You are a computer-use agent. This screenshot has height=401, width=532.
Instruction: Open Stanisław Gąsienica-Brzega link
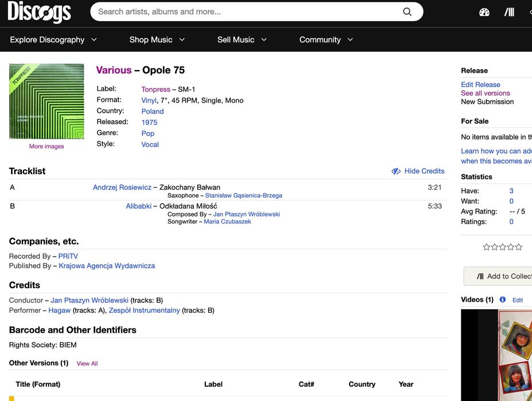coord(244,195)
